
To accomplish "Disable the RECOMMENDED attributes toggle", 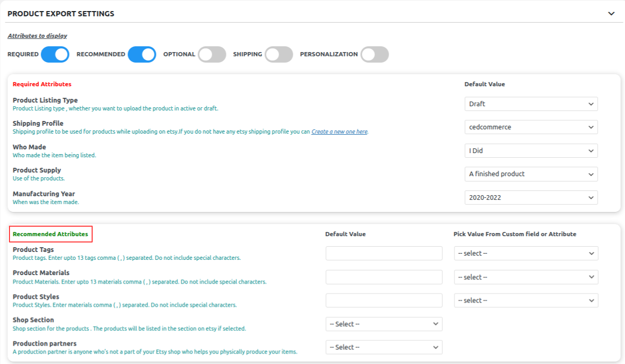I will [x=142, y=54].
